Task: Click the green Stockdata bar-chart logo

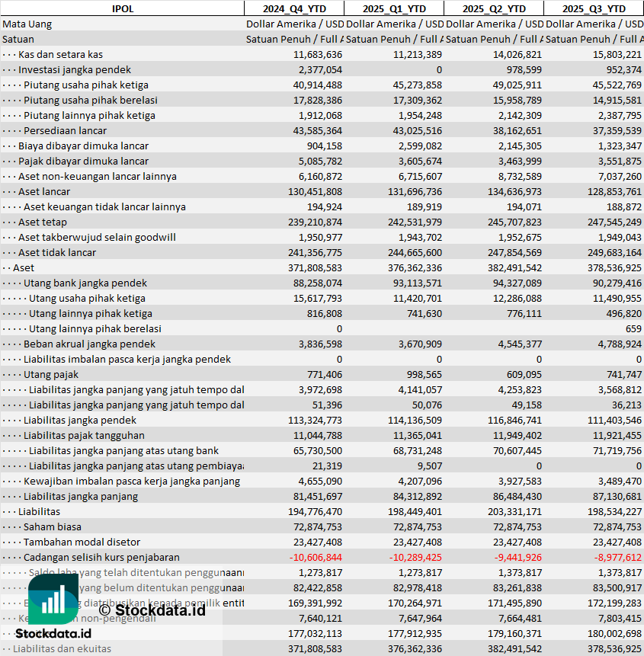Action: [53, 599]
